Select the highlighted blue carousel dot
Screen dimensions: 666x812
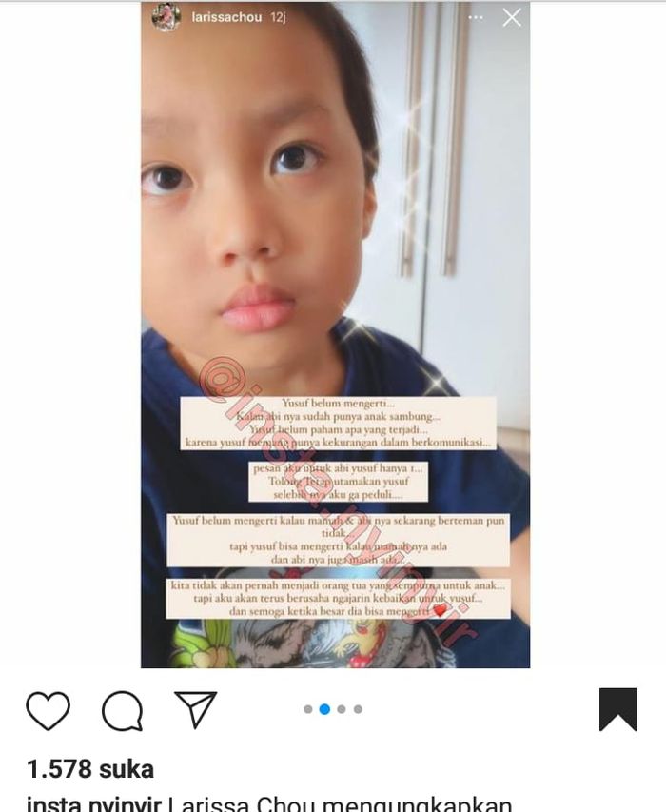click(x=324, y=709)
